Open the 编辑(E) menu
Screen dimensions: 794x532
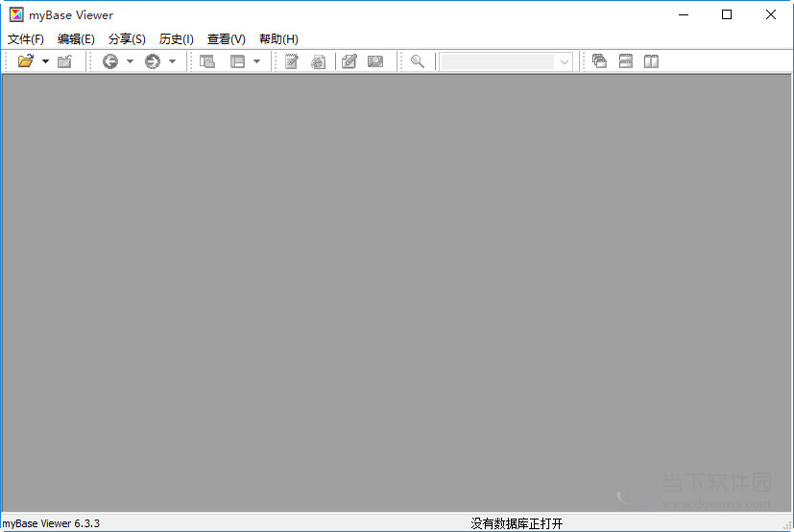coord(76,39)
